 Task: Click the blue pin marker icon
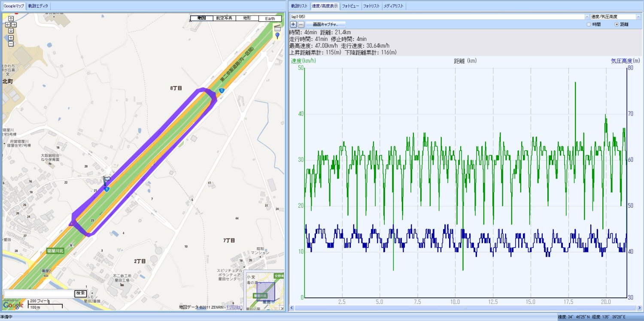(277, 36)
